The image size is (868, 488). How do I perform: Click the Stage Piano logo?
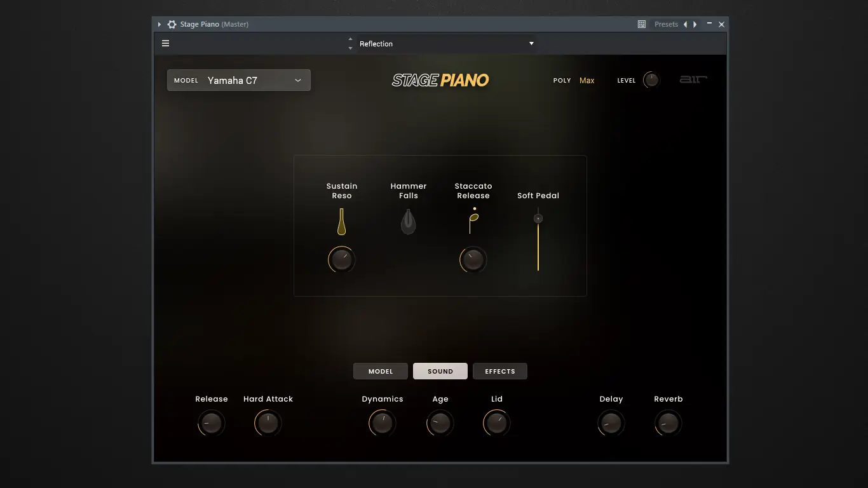tap(440, 80)
